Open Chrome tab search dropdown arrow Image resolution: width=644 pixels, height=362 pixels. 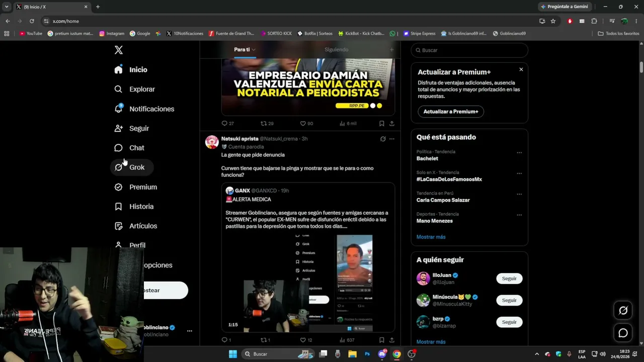7,7
